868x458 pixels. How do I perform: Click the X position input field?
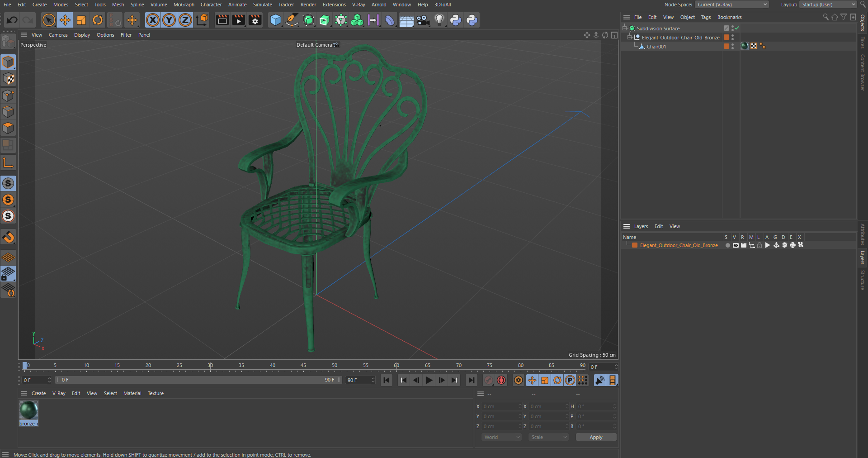502,406
